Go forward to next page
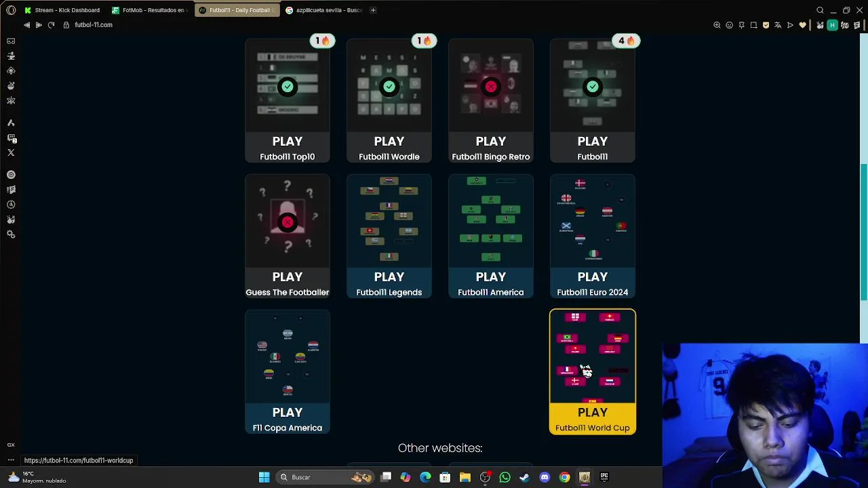Image resolution: width=868 pixels, height=488 pixels. coord(39,25)
